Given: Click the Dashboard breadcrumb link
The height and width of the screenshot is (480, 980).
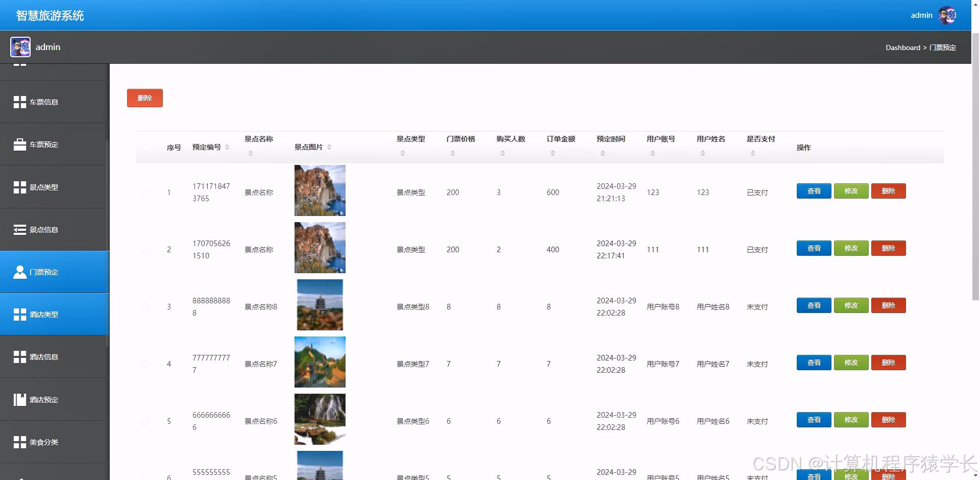Looking at the screenshot, I should click(x=903, y=47).
